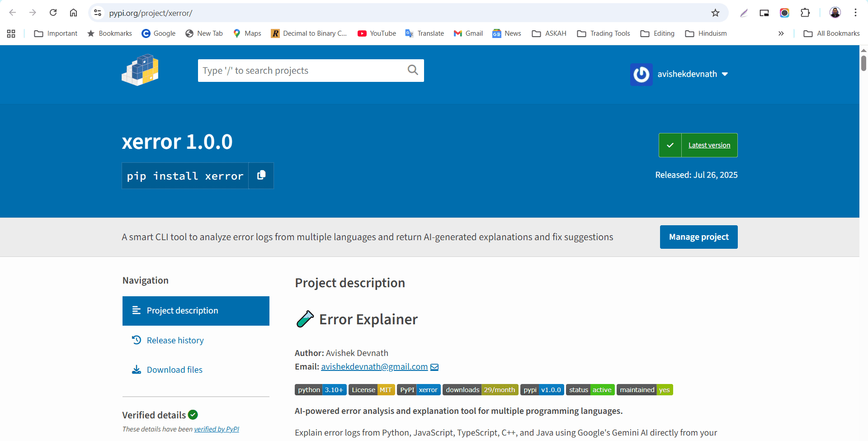
Task: Bookmark this page with the star icon
Action: point(716,13)
